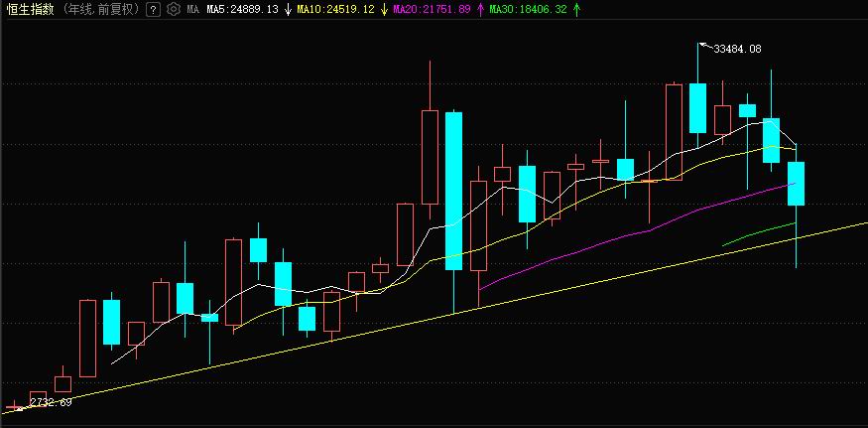Select the MA30:18406.32 readout
This screenshot has width=868, height=428.
pyautogui.click(x=528, y=9)
